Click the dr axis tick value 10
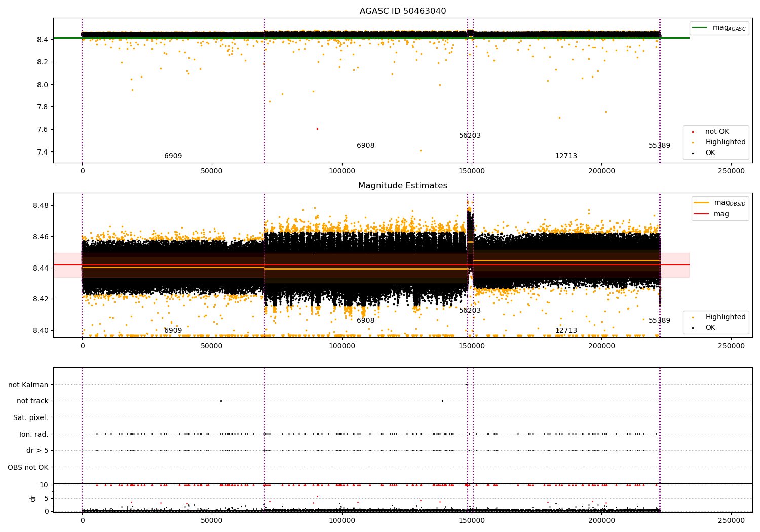760x532 pixels. 44,485
